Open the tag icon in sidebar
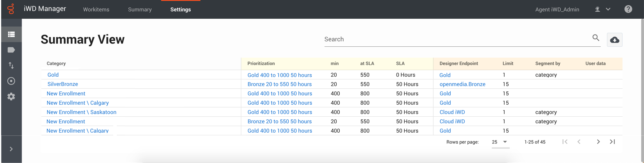The height and width of the screenshot is (163, 644). pos(11,50)
